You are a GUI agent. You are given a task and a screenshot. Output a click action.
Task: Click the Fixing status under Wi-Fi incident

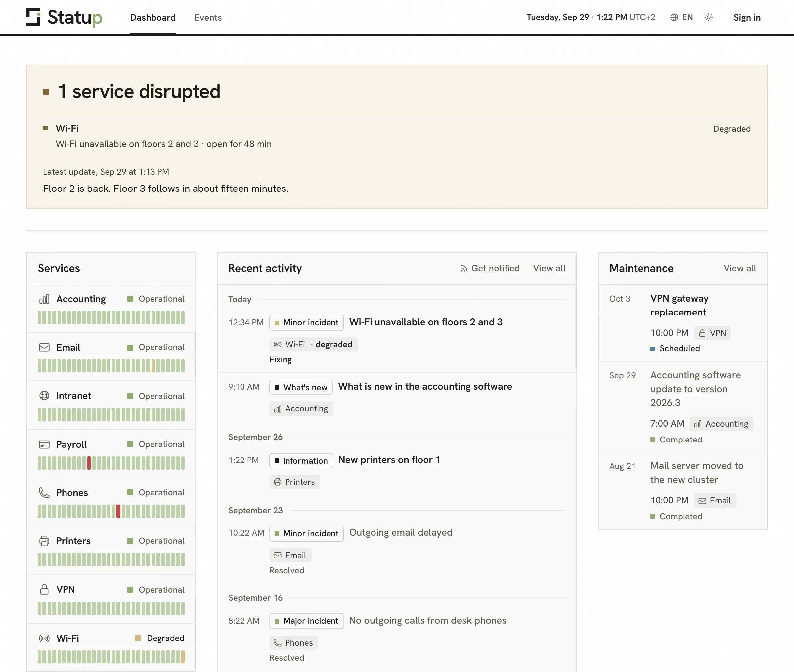pos(281,359)
